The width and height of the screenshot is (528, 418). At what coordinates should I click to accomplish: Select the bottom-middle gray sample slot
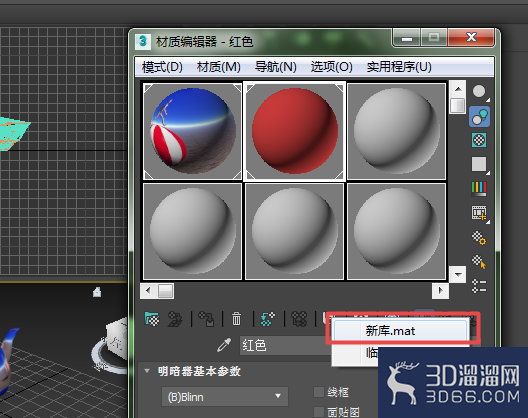(295, 231)
